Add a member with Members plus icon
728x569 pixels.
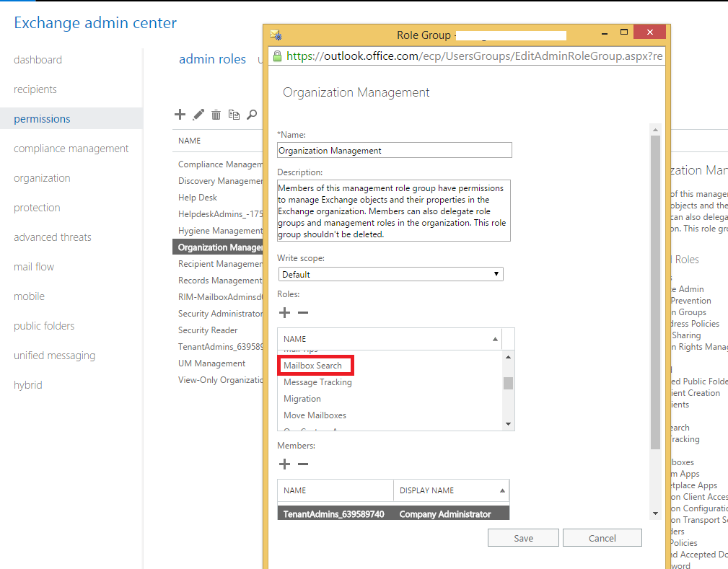point(284,464)
